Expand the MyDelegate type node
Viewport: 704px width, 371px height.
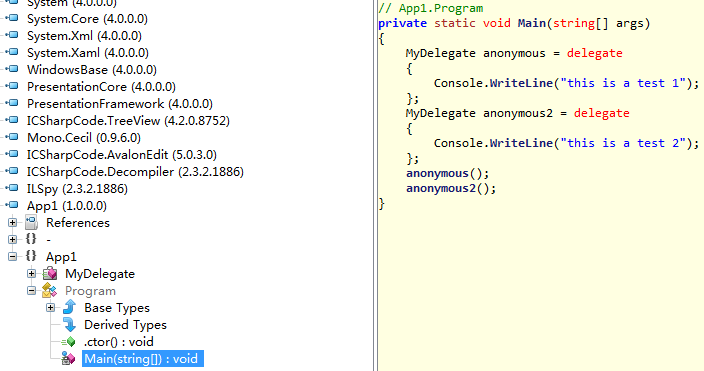point(31,274)
